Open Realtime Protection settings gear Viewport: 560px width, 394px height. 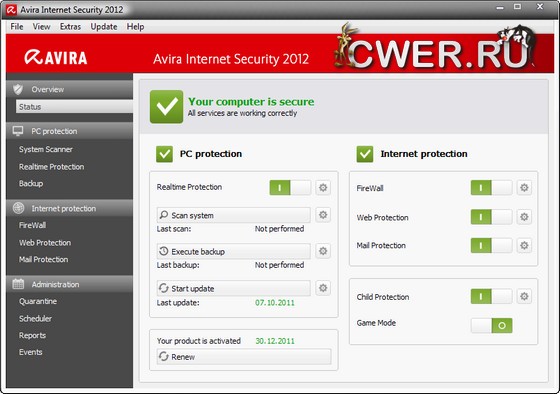(323, 188)
